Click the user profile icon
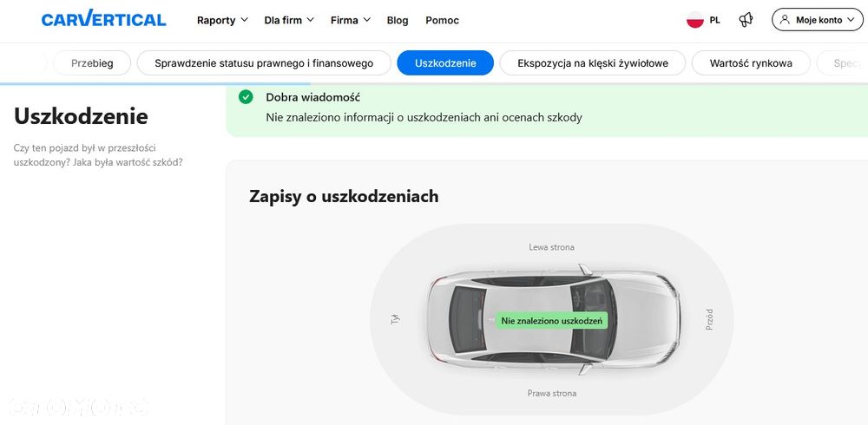 click(786, 19)
